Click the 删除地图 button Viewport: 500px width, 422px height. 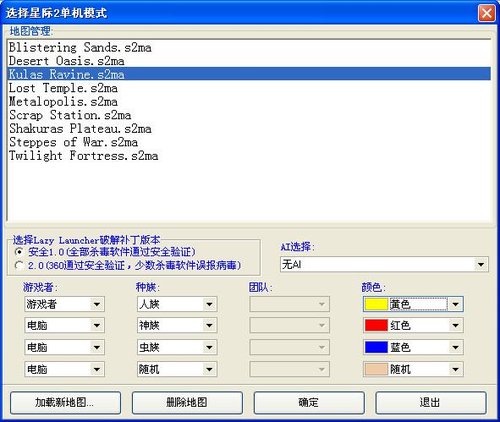[x=187, y=403]
